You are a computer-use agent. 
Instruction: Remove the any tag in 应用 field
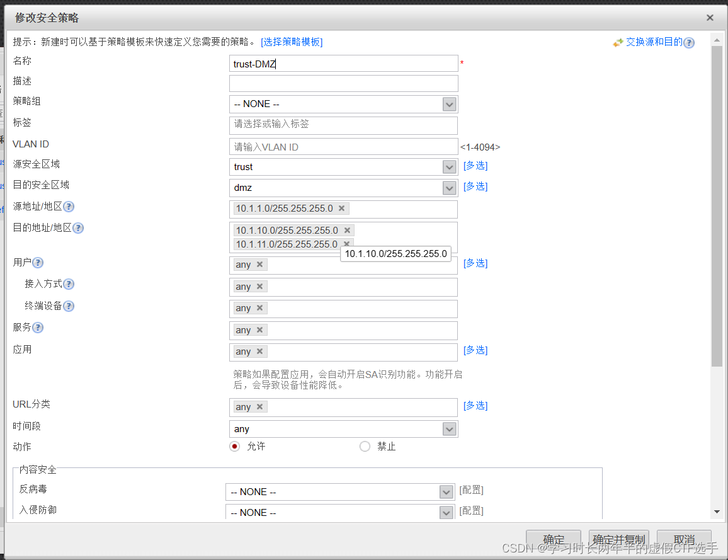click(259, 351)
